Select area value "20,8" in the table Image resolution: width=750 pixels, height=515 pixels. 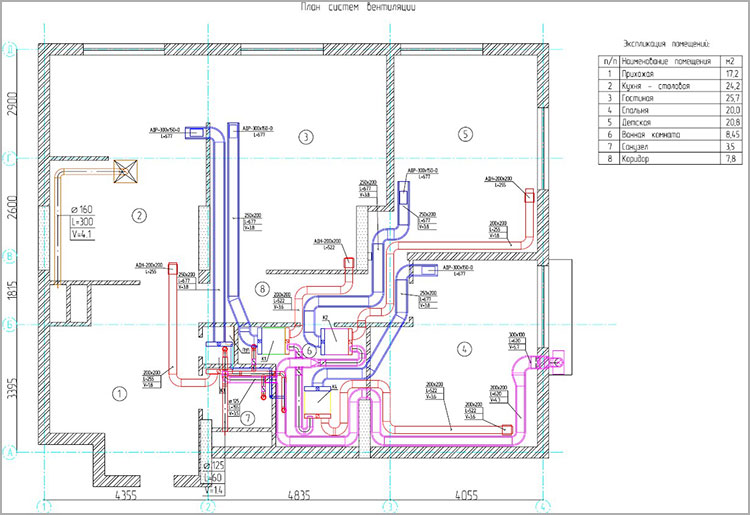[732, 122]
